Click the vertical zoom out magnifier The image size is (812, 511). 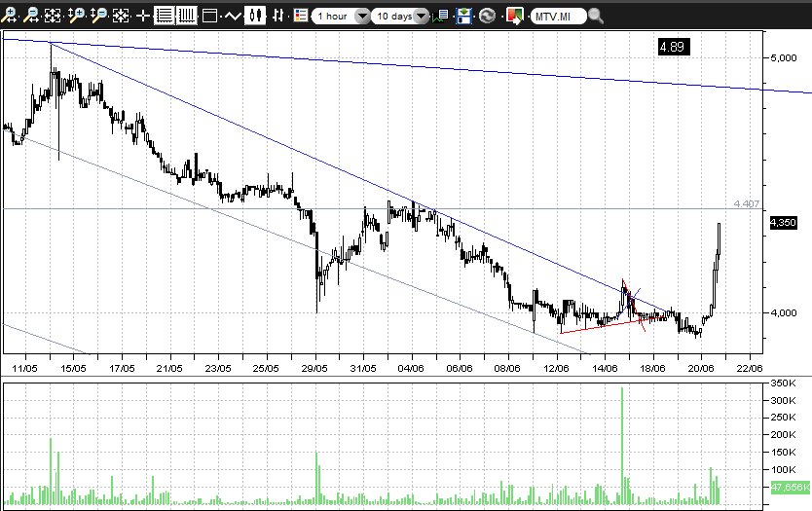[98, 16]
